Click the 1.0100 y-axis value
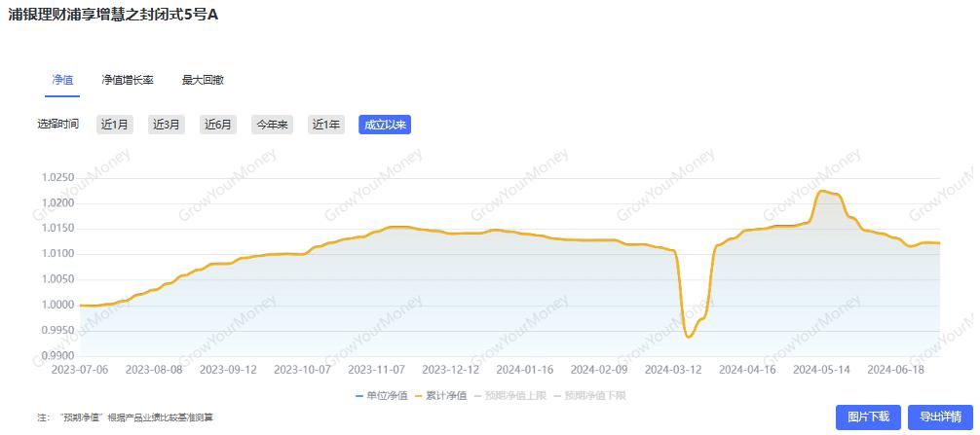This screenshot has height=435, width=980. [58, 254]
